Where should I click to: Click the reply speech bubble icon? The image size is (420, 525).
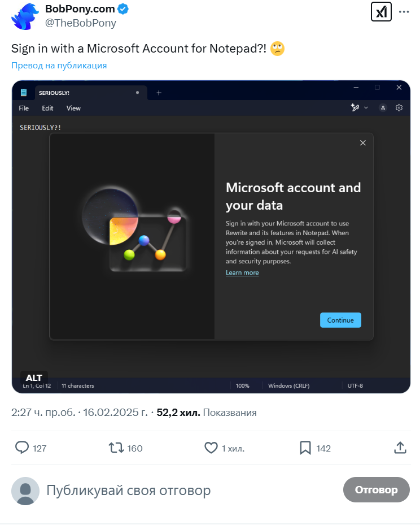coord(22,448)
